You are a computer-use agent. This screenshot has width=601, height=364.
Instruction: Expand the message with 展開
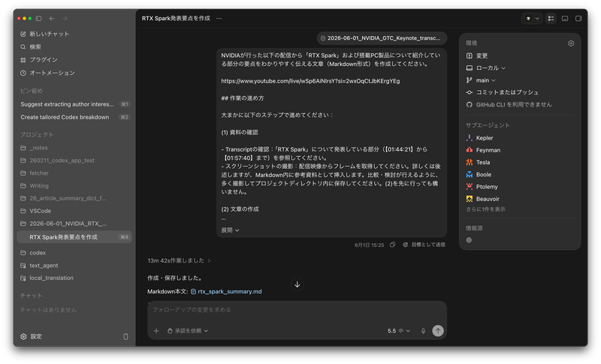[230, 230]
